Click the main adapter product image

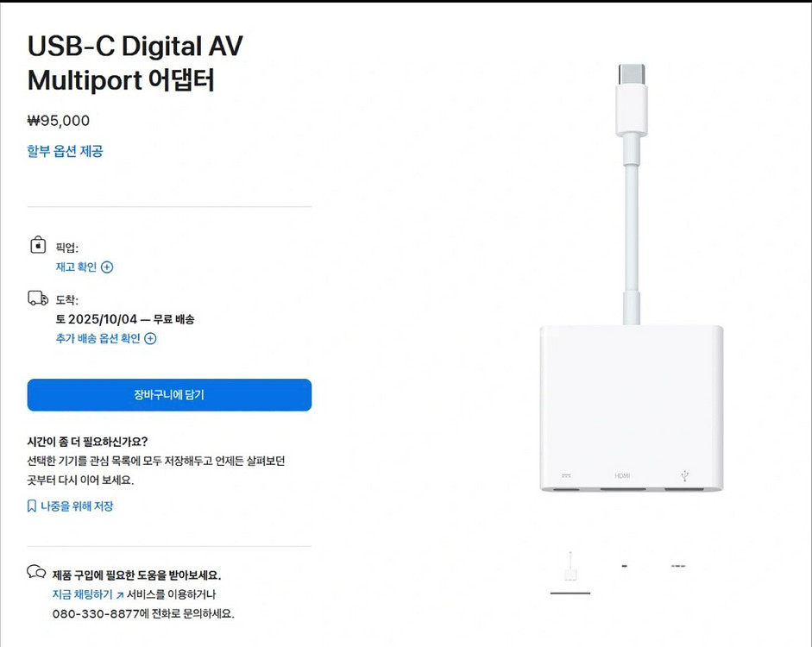pyautogui.click(x=632, y=278)
